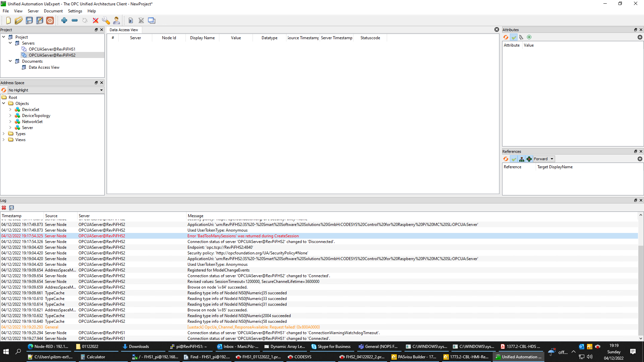Collapse the Project tree node
Screen dimensions: 644x362
pos(4,37)
